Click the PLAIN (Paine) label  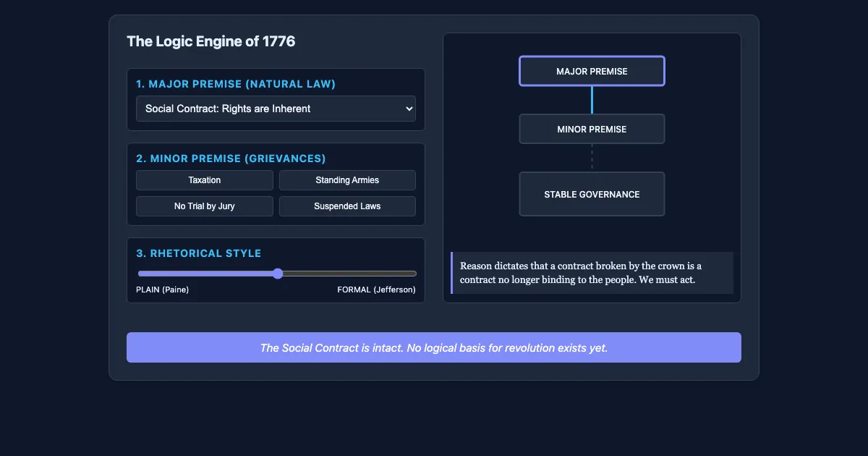pos(162,290)
